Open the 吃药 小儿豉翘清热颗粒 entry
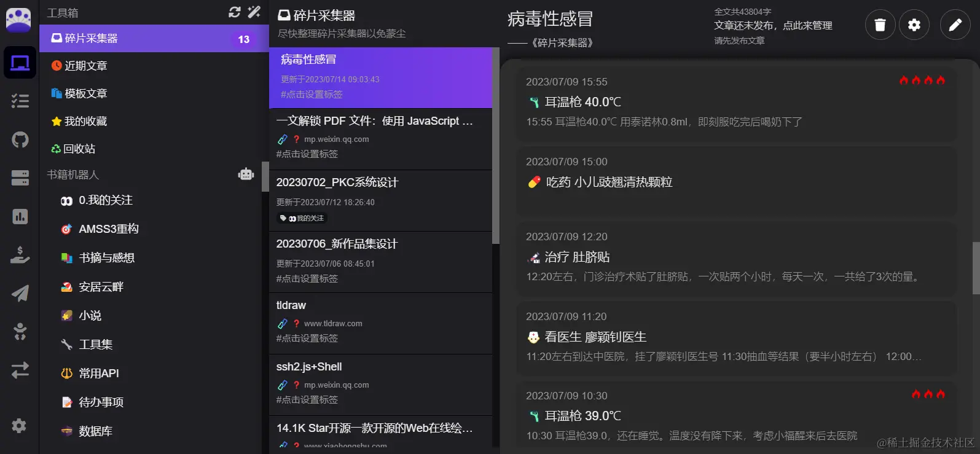Viewport: 980px width, 454px height. [736, 181]
